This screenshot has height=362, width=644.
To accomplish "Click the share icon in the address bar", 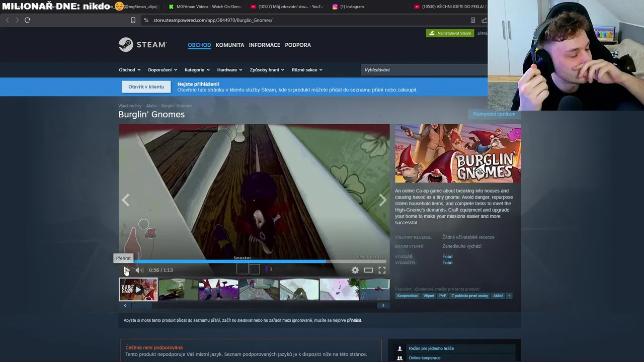I will point(484,20).
